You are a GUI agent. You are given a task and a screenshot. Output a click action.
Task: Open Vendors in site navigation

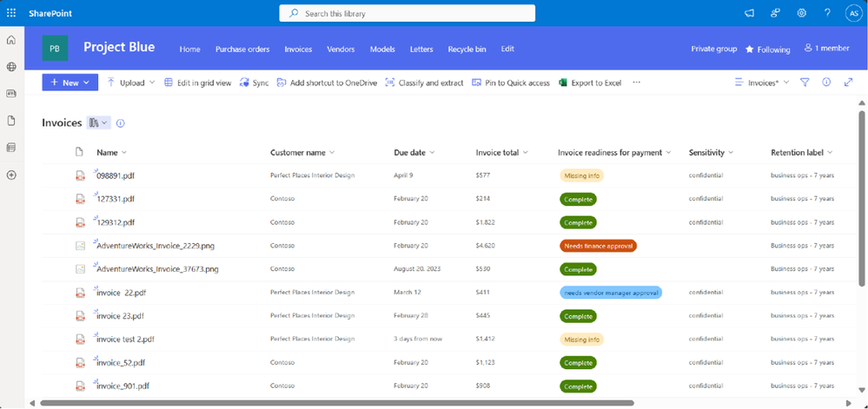point(341,49)
